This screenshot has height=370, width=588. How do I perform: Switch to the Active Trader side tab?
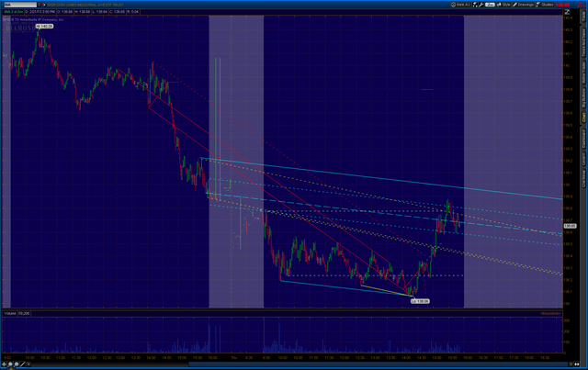tap(583, 73)
